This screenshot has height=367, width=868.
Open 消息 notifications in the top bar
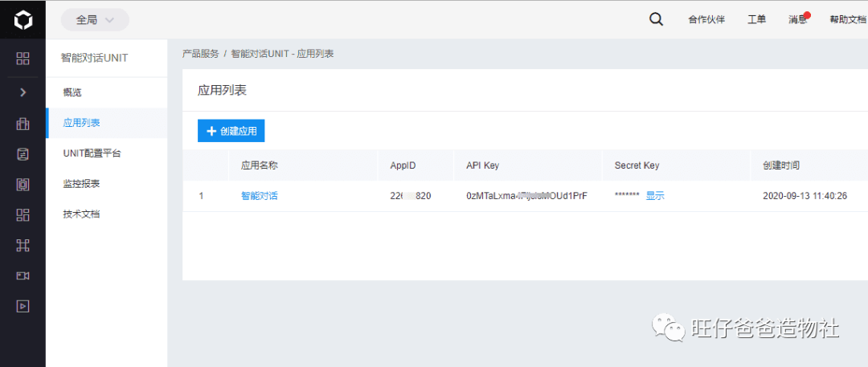798,19
